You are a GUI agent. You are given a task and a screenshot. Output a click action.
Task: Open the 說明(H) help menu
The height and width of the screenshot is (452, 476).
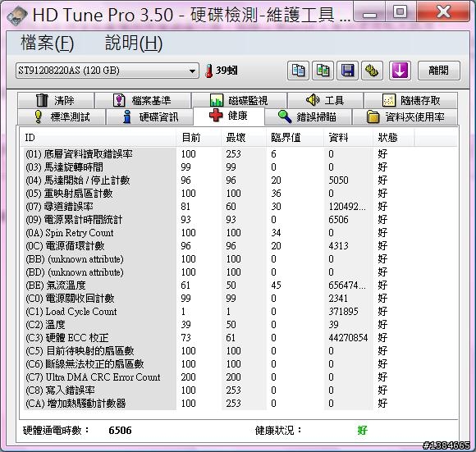134,43
